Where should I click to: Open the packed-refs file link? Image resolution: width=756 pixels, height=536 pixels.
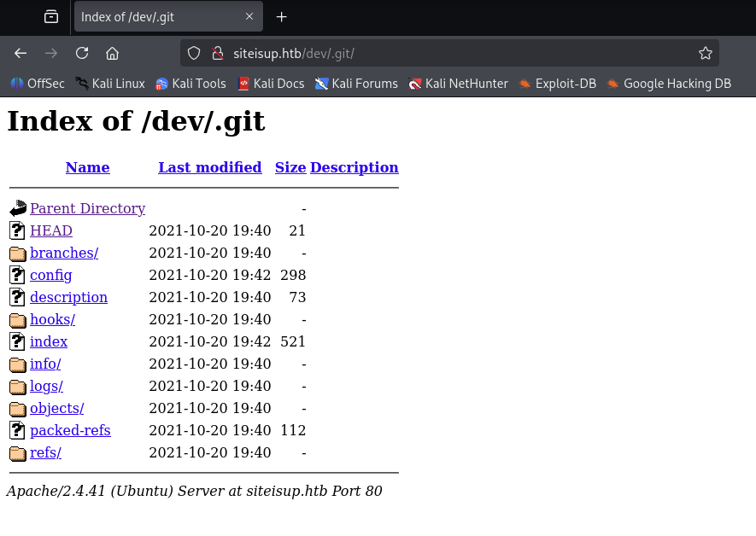(70, 430)
